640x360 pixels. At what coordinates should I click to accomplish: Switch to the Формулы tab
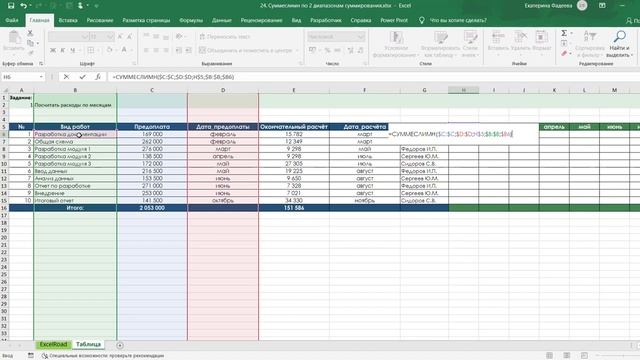coord(191,20)
